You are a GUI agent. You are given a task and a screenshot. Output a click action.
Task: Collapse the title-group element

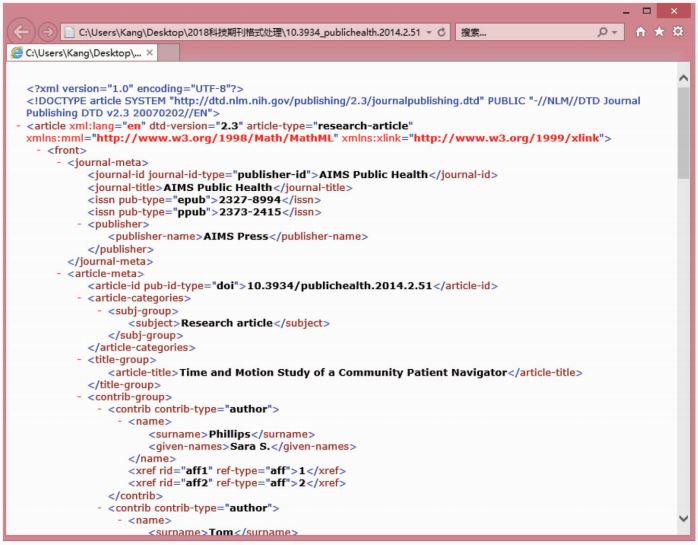80,360
